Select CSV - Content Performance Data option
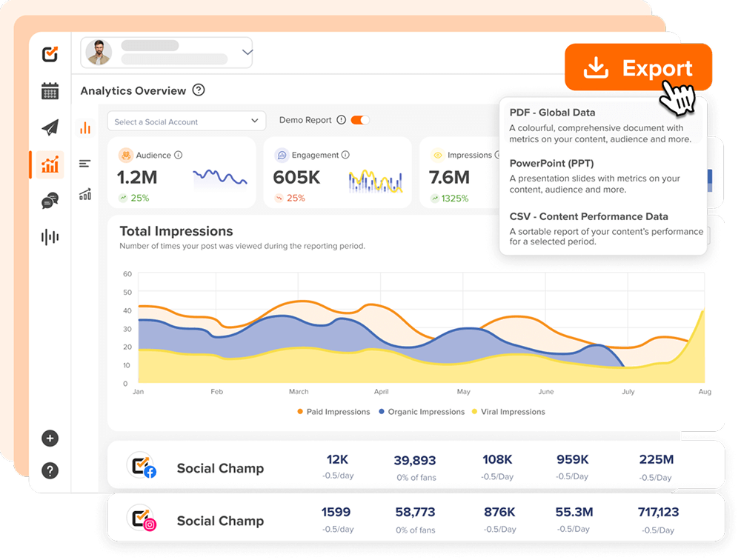This screenshot has height=560, width=741. [588, 216]
